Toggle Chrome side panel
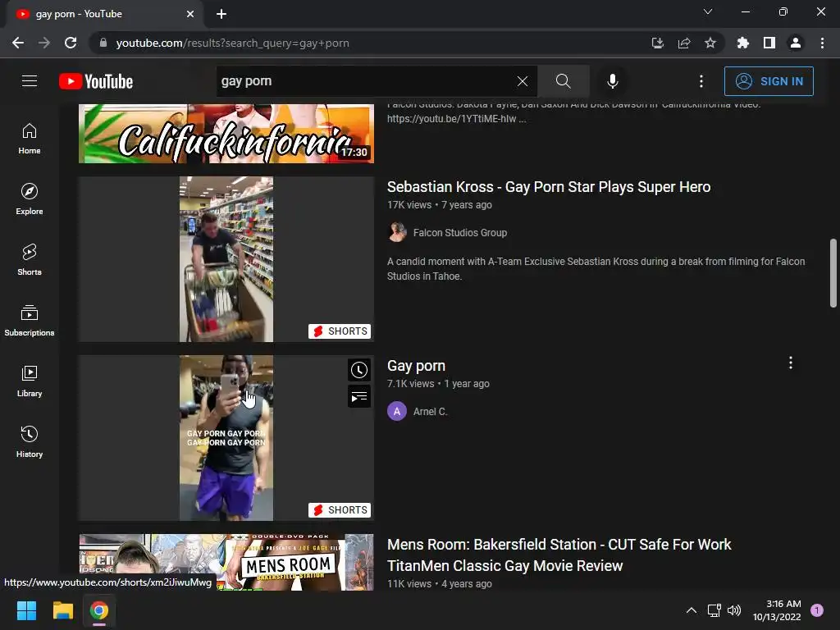 click(x=769, y=43)
